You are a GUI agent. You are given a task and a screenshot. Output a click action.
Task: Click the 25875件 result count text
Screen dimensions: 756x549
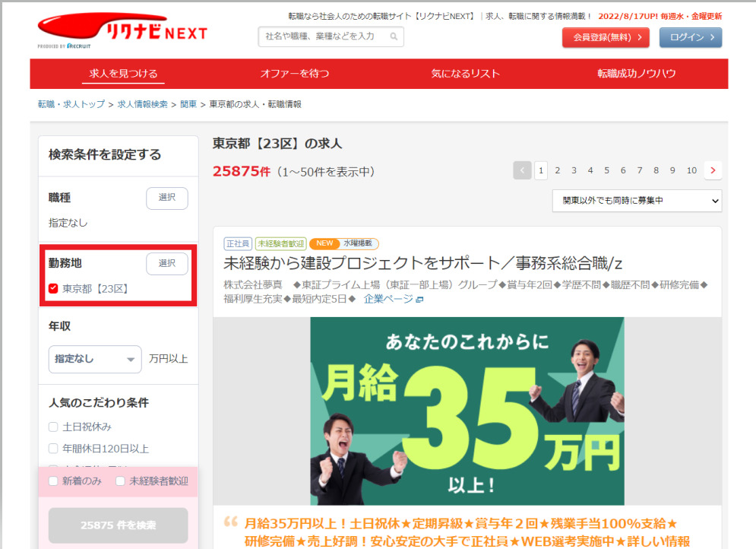241,172
